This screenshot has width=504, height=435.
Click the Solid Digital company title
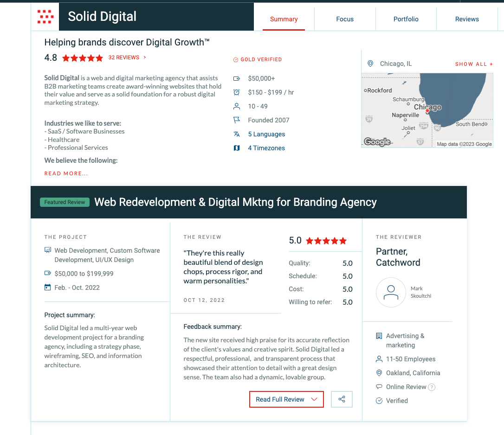tap(102, 16)
